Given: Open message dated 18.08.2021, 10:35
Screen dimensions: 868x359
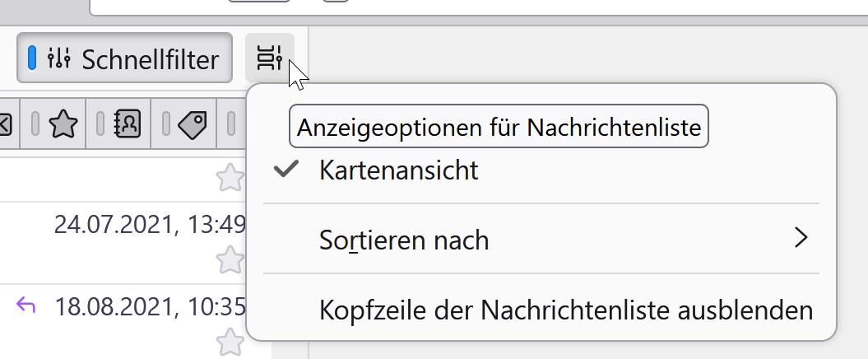Looking at the screenshot, I should tap(150, 307).
